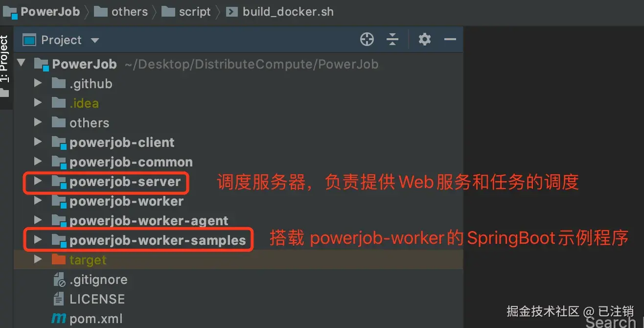Click others breadcrumb in navigation bar
The height and width of the screenshot is (328, 644).
point(130,12)
